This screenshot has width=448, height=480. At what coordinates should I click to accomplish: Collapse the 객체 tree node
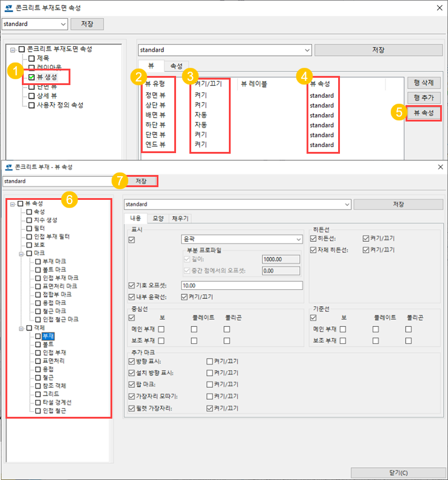click(x=21, y=329)
